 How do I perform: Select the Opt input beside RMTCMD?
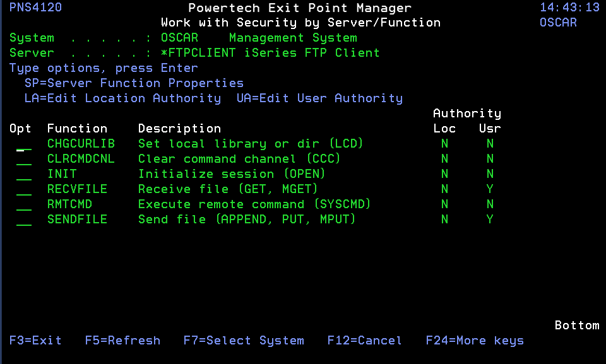point(24,204)
